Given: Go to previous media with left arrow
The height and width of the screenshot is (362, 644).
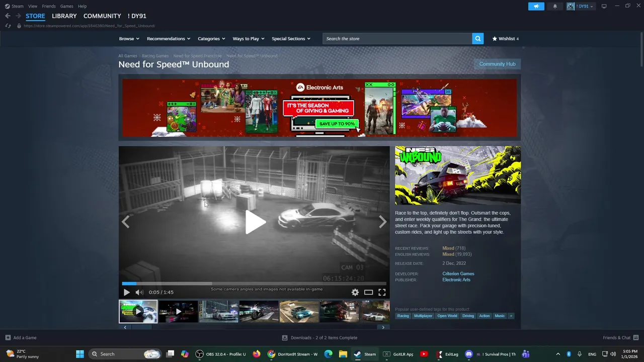Looking at the screenshot, I should coord(126,222).
